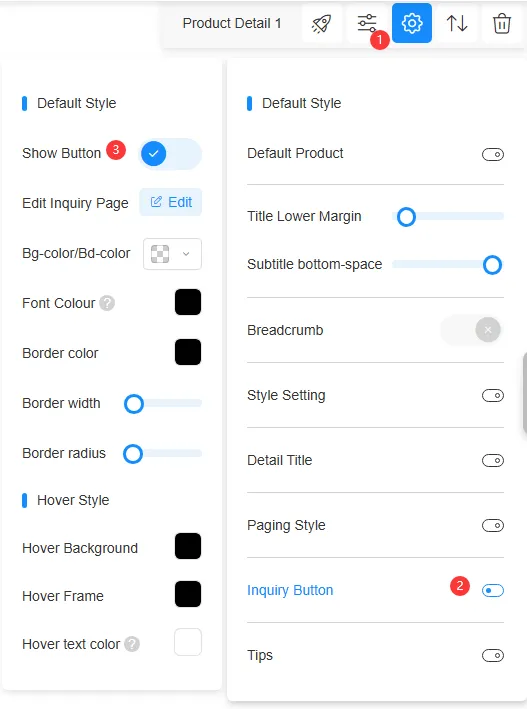Click the Style Setting switch icon
Screen dimensions: 527x709
(493, 396)
